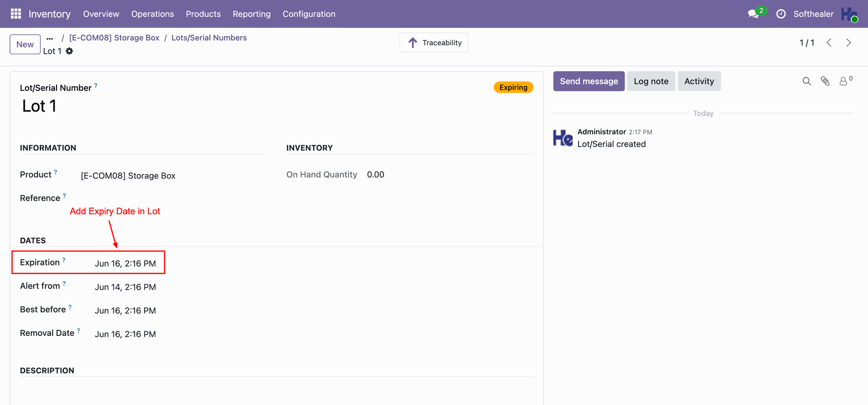This screenshot has width=868, height=405.
Task: Show help tooltip for Best before
Action: 70,307
